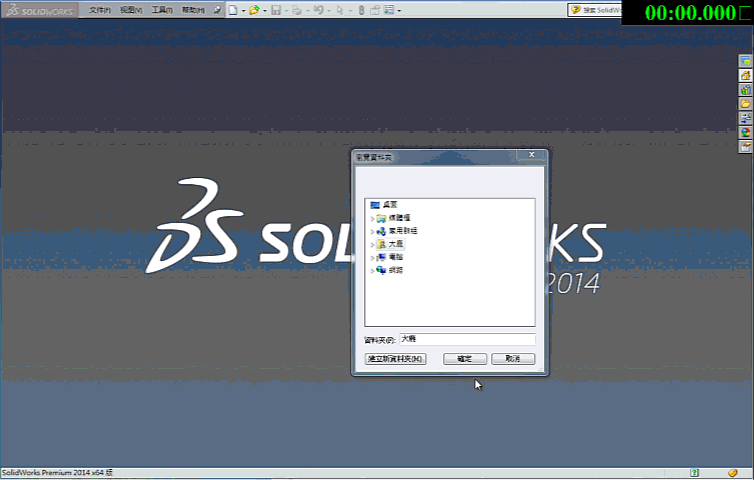Expand the 大雁 user folder node
This screenshot has width=754, height=480.
coord(372,245)
